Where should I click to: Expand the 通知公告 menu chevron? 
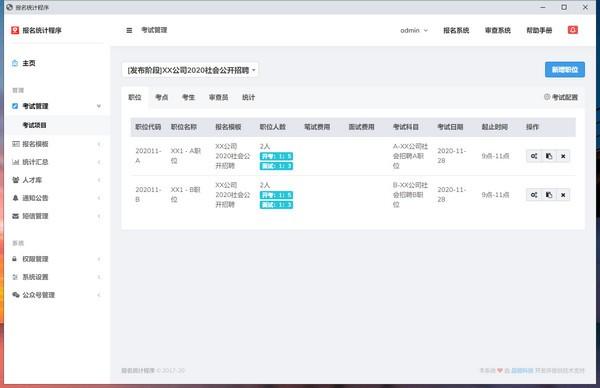(x=99, y=198)
